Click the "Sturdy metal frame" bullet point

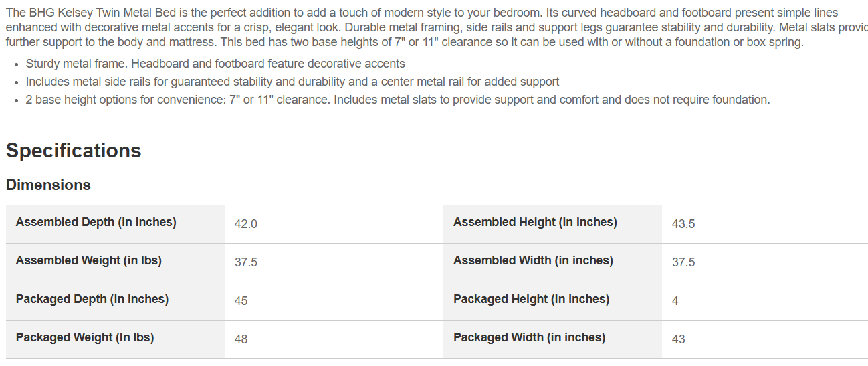[x=215, y=64]
